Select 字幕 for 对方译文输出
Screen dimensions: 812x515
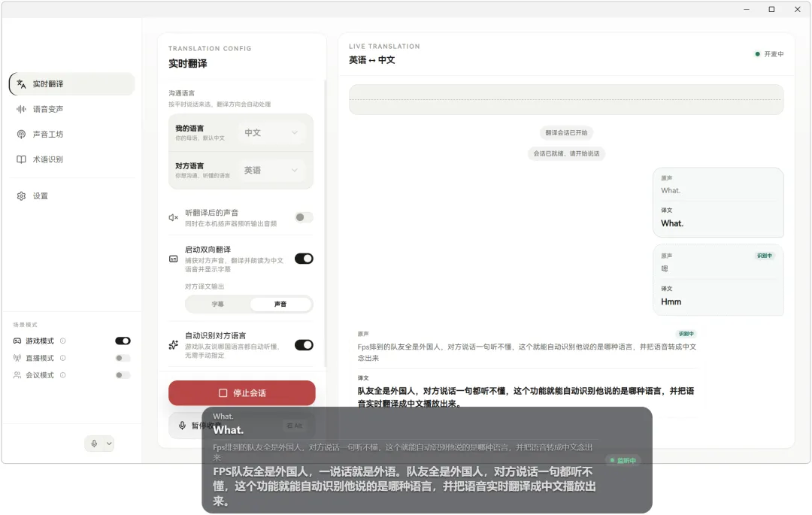pyautogui.click(x=217, y=304)
